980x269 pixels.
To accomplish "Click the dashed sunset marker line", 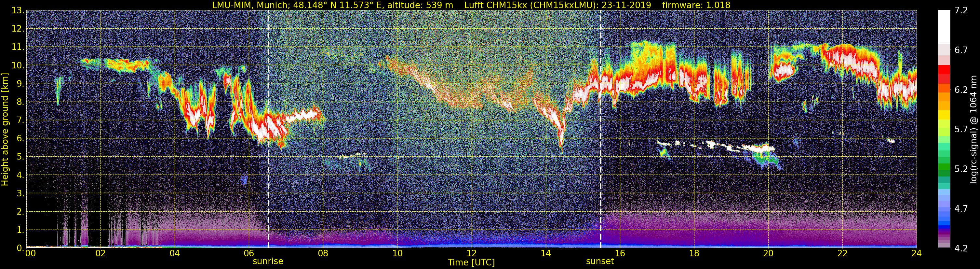I will (600, 129).
